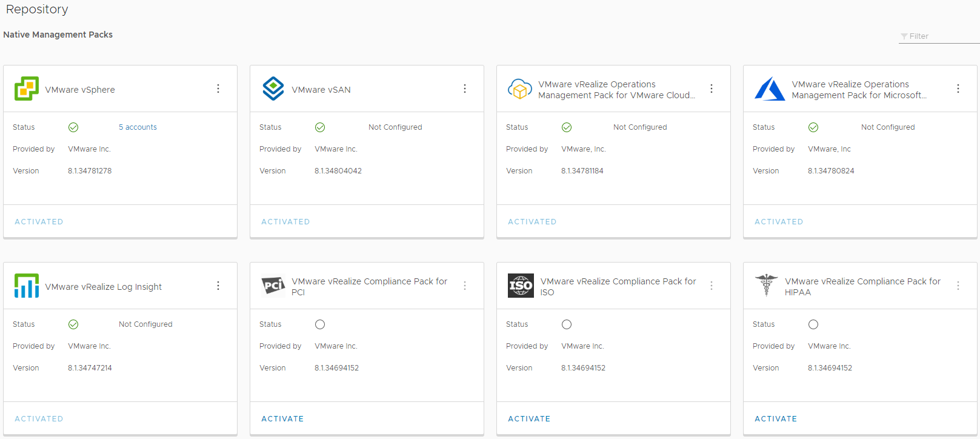Click the VMware vSAN logo icon
Viewport: 980px width, 439px height.
coord(273,89)
